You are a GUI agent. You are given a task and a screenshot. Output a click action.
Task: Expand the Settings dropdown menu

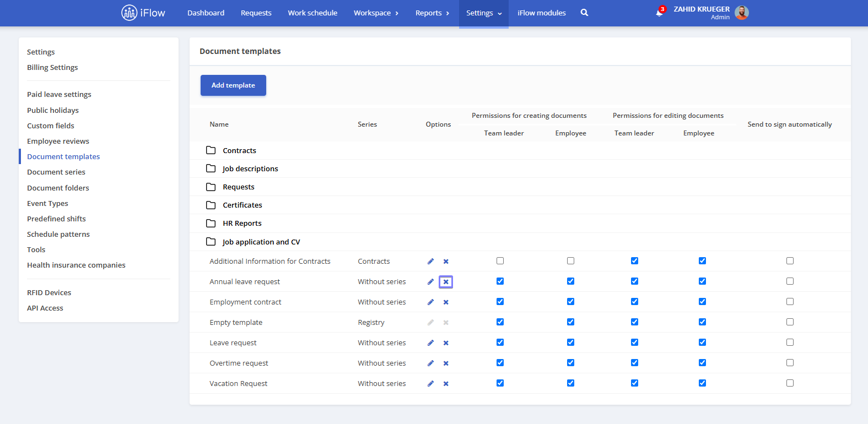[x=484, y=13]
